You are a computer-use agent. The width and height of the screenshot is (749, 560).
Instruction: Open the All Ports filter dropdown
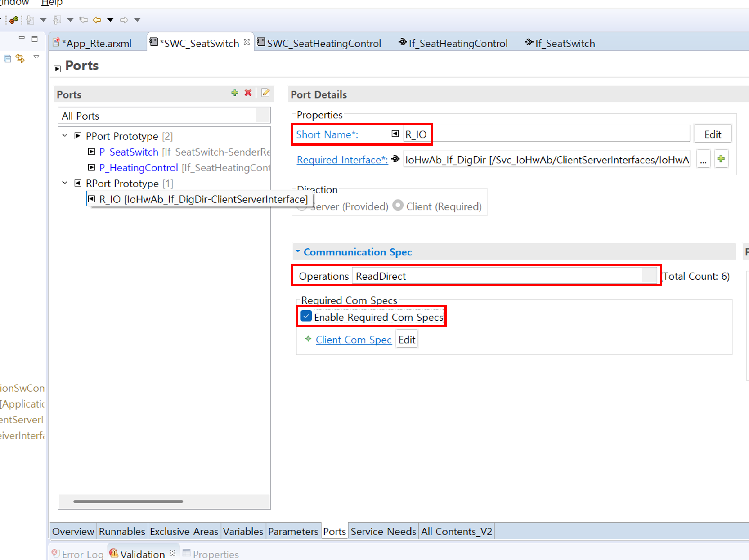263,116
